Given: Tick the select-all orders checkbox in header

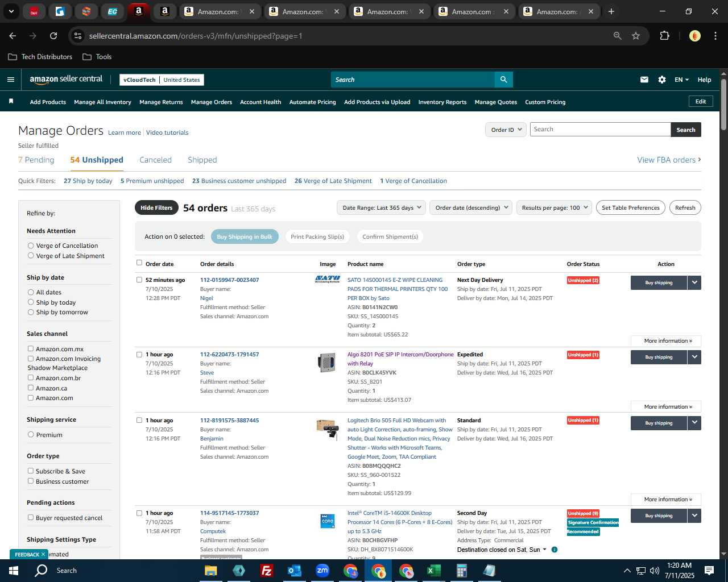Looking at the screenshot, I should point(139,263).
